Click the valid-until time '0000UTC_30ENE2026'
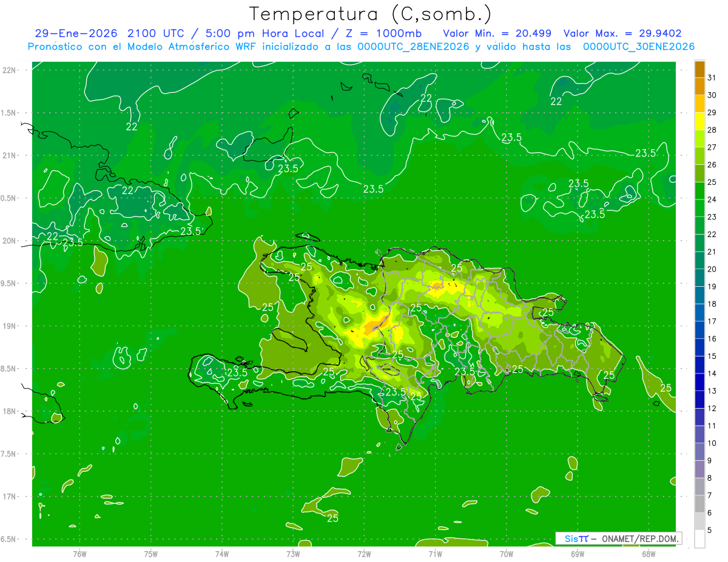This screenshot has height=562, width=728. (638, 47)
